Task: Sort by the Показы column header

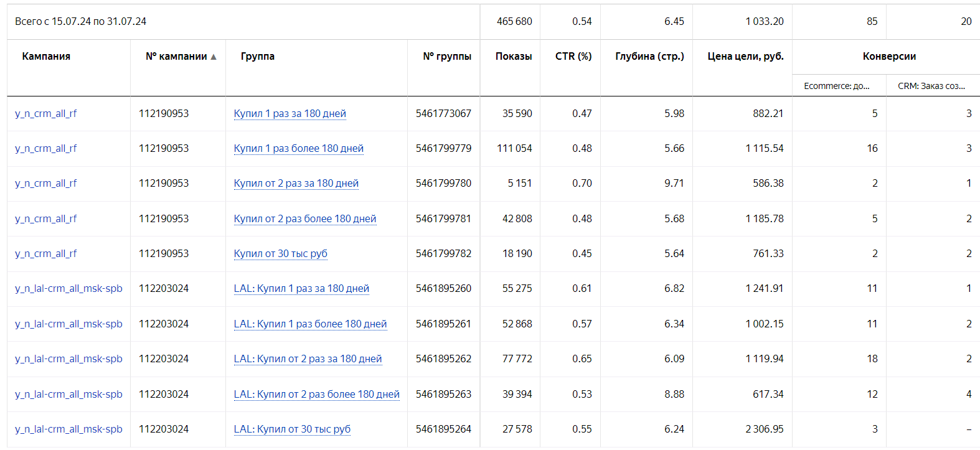Action: click(x=513, y=56)
